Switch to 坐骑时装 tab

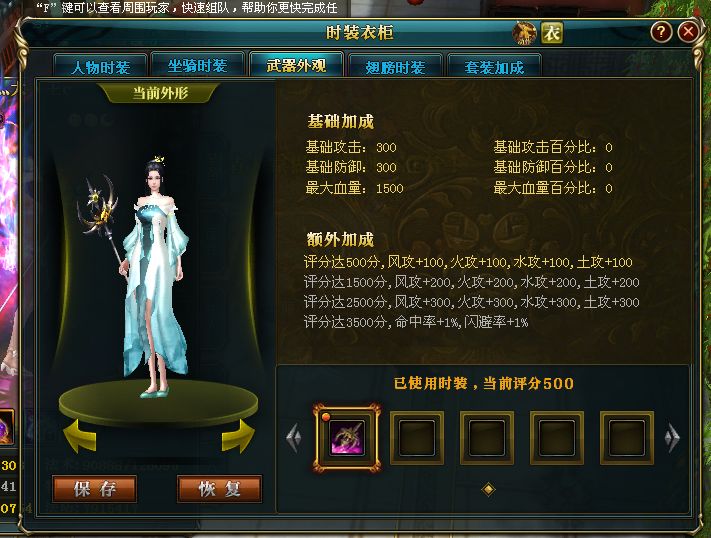tap(198, 65)
